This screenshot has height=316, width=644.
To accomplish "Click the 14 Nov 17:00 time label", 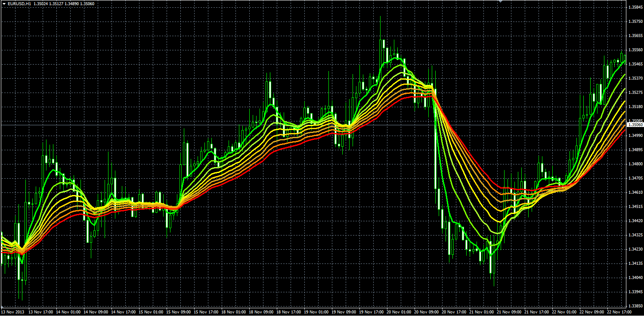I will [123, 312].
